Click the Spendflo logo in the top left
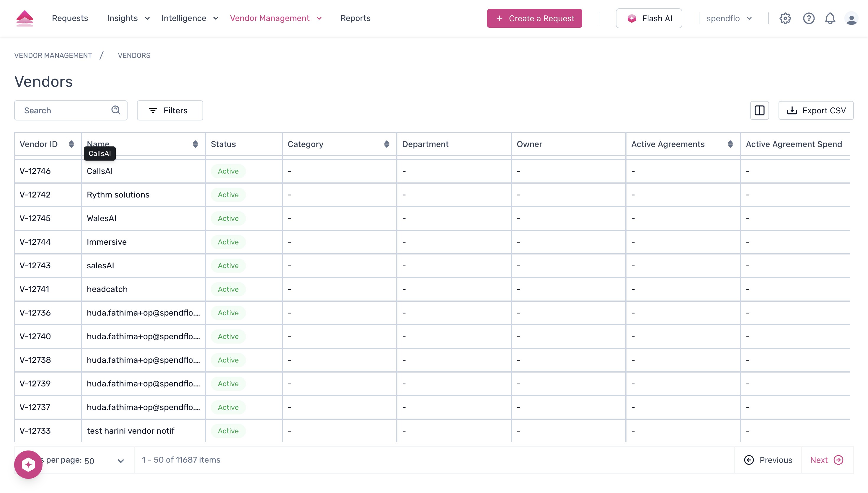The width and height of the screenshot is (868, 493). pos(25,18)
